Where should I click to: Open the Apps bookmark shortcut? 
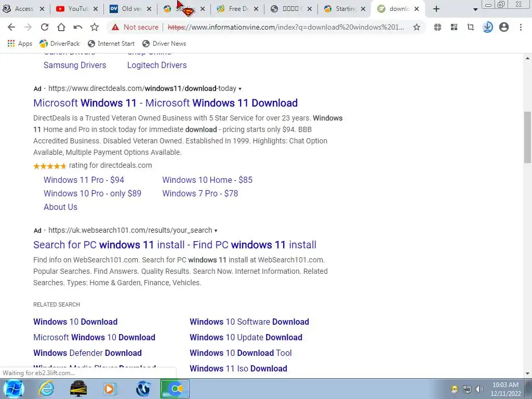(20, 44)
